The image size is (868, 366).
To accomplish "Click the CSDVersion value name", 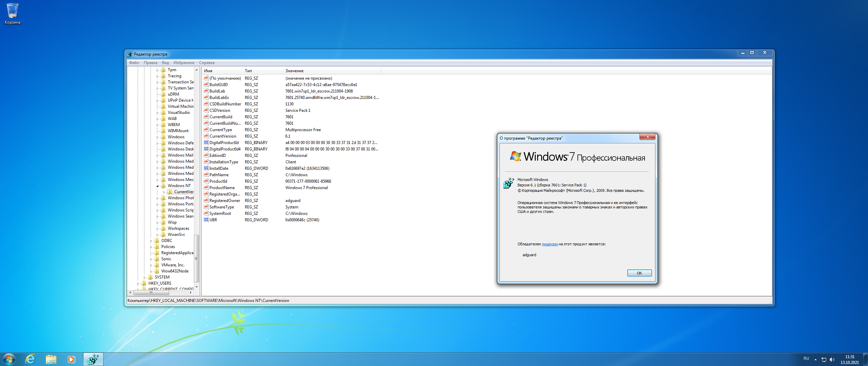I will click(x=220, y=110).
